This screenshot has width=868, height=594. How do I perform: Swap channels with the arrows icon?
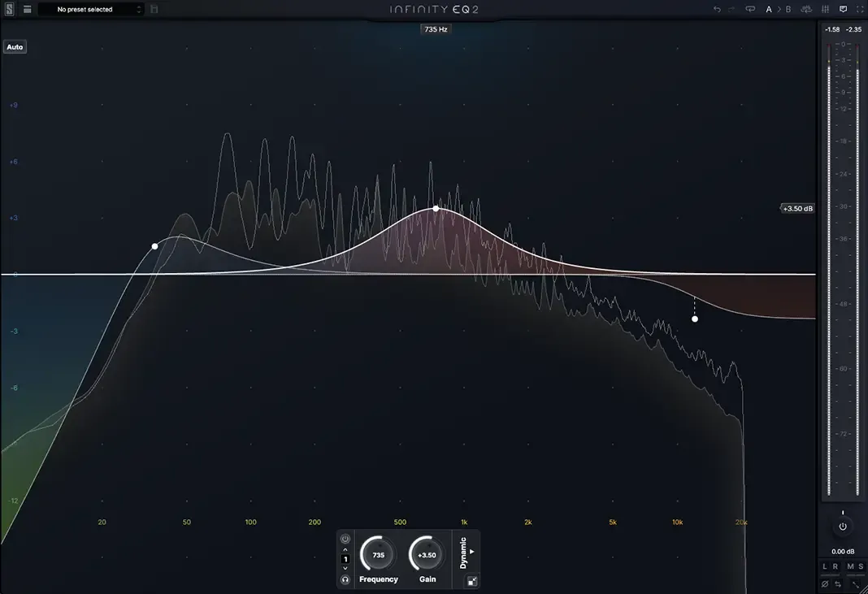click(838, 584)
